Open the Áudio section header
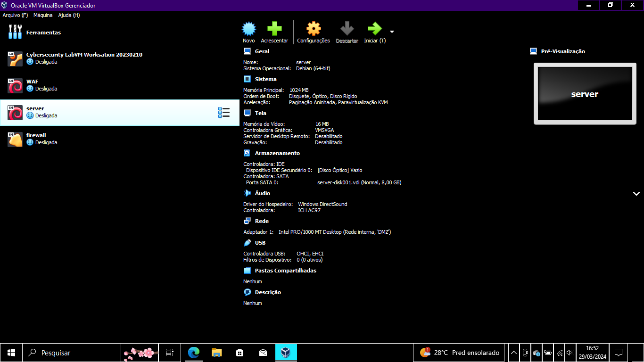 click(x=263, y=193)
